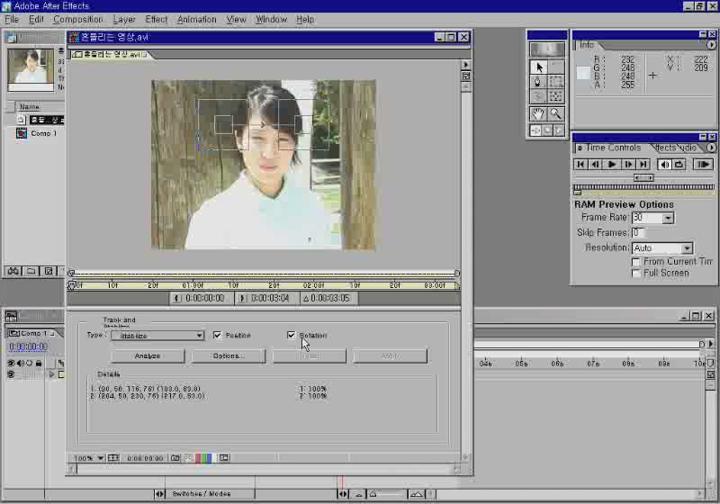The height and width of the screenshot is (504, 720).
Task: Open the Layer menu
Action: click(x=124, y=19)
